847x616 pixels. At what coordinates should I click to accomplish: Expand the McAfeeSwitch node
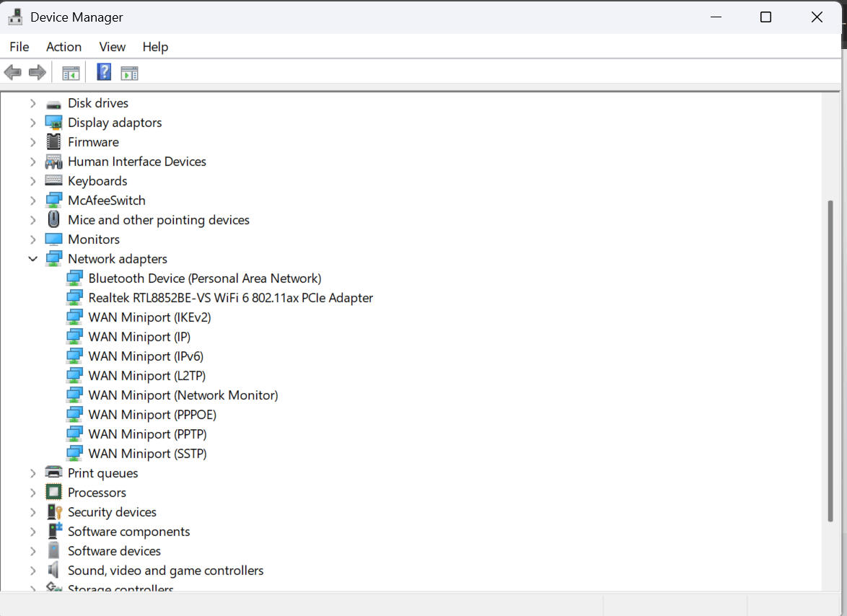point(33,201)
